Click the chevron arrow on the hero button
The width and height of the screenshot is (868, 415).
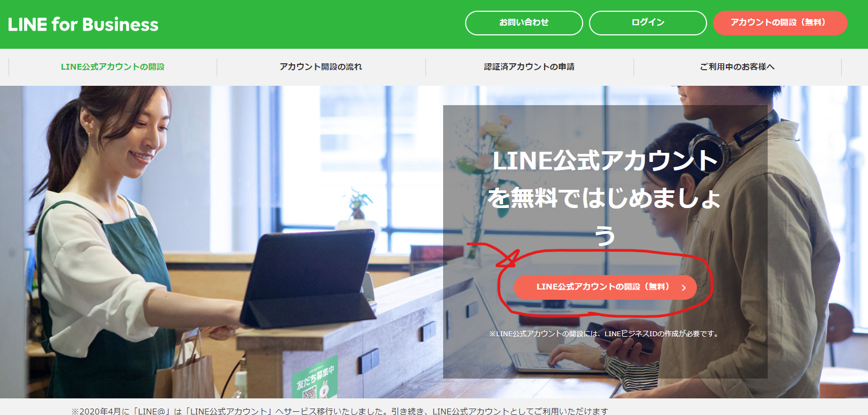pyautogui.click(x=683, y=288)
